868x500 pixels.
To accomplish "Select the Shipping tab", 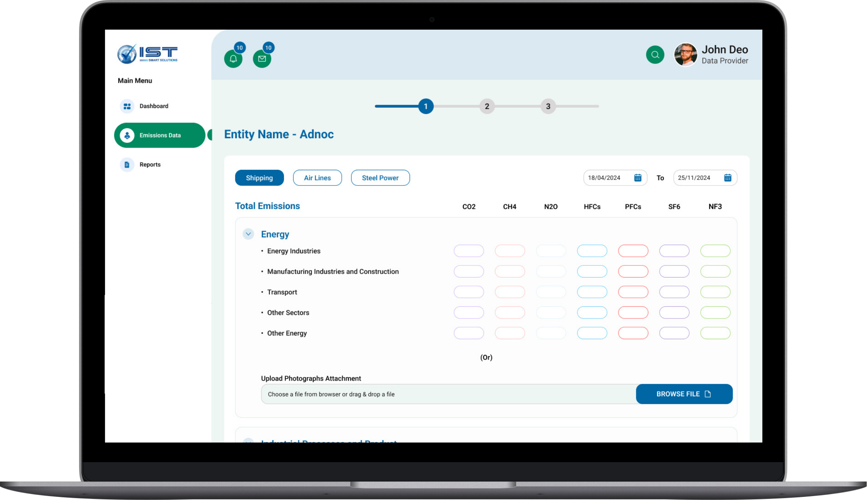I will pyautogui.click(x=259, y=178).
